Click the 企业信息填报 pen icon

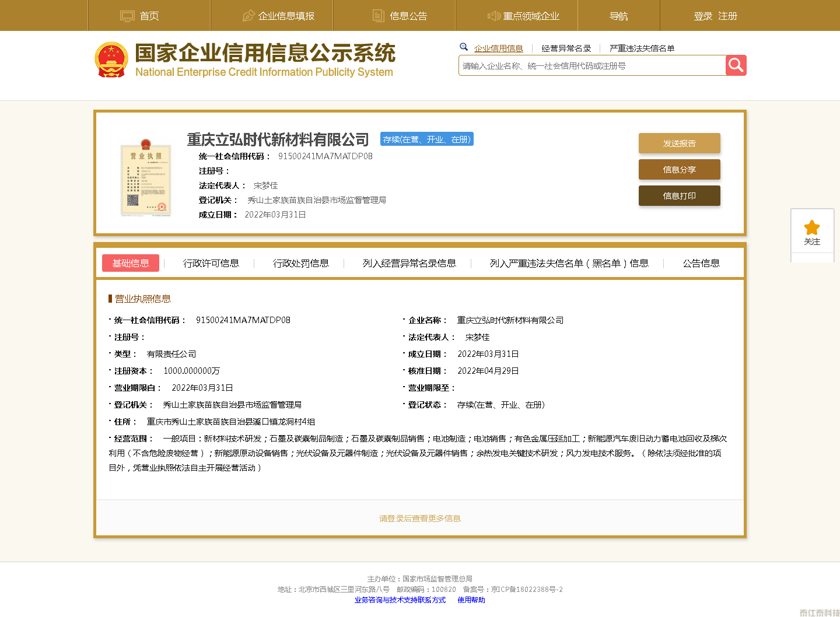coord(247,16)
